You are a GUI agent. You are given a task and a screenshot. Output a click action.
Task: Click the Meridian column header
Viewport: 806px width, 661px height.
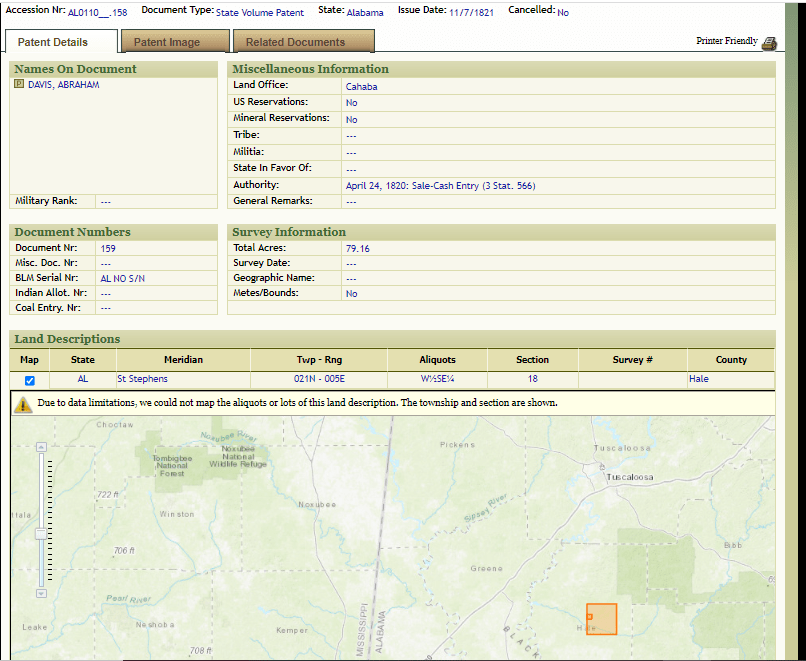(183, 360)
